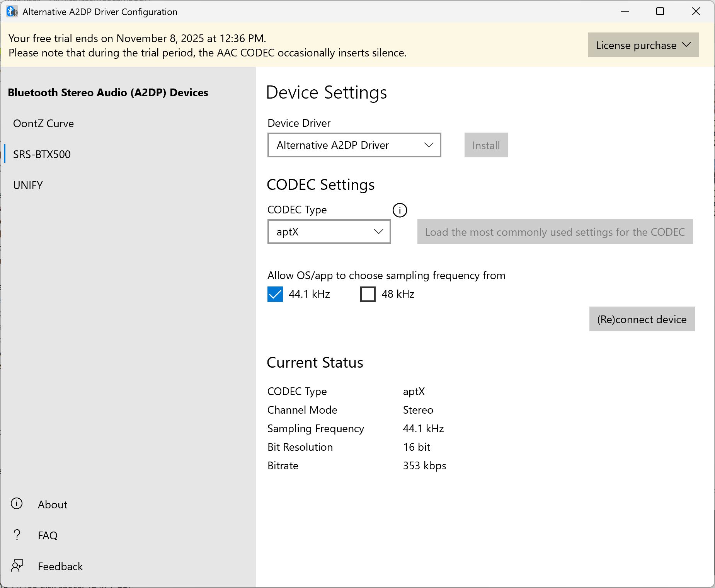Click the (Re)connect device button

click(x=642, y=319)
